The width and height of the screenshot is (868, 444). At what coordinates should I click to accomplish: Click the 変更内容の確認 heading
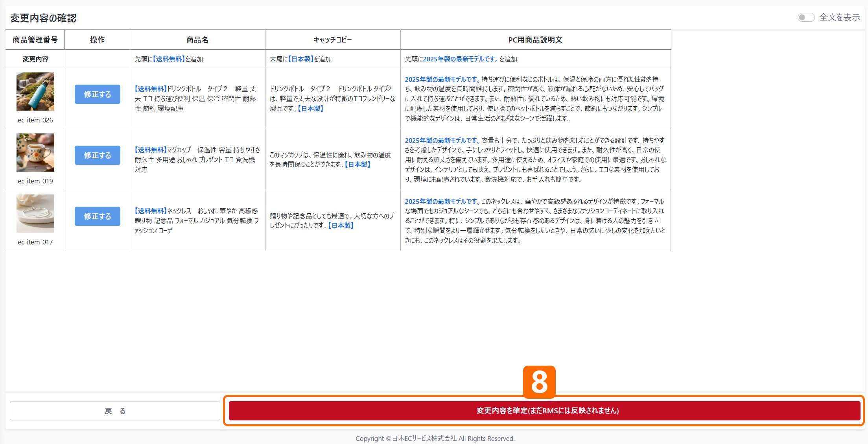click(x=43, y=18)
